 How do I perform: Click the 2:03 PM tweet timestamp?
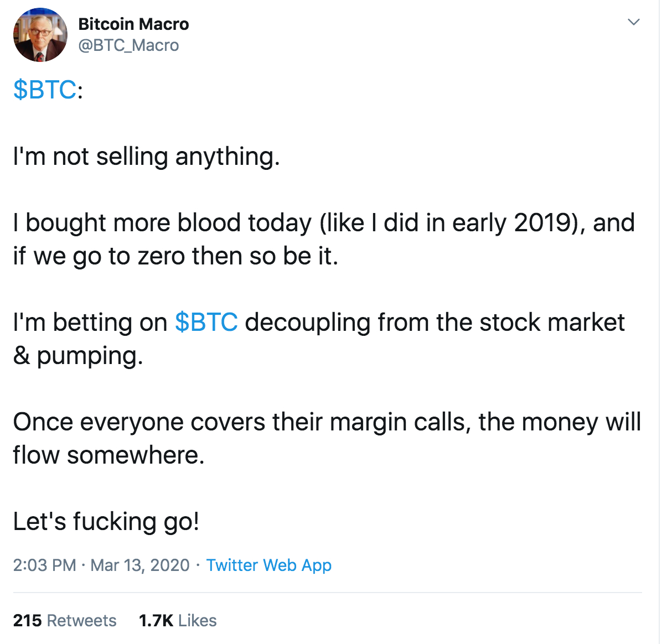point(44,565)
